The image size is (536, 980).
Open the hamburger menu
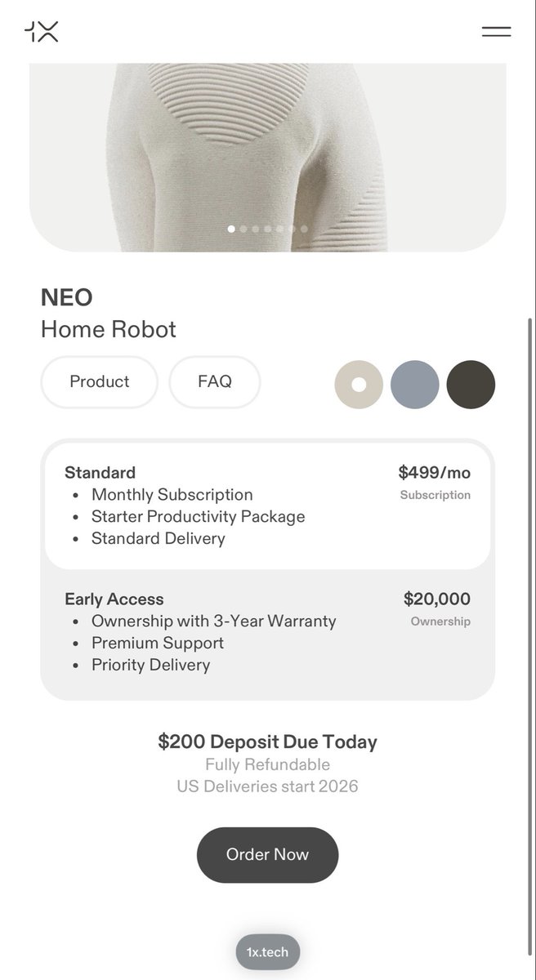496,32
